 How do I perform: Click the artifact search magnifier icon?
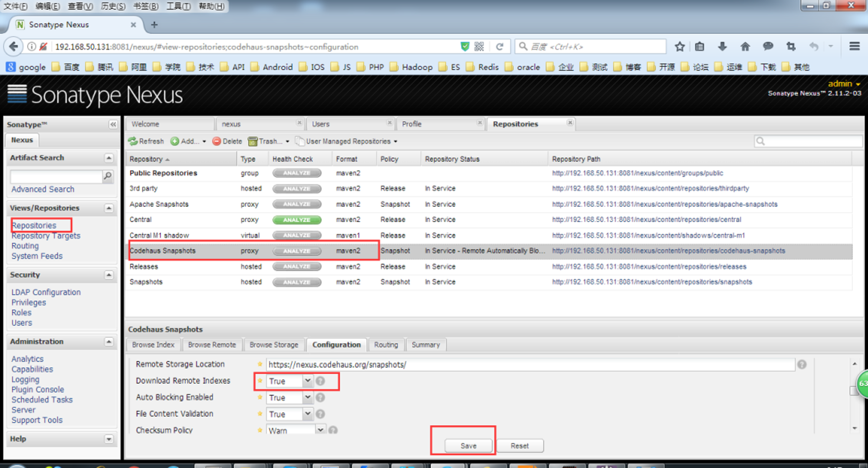click(108, 176)
